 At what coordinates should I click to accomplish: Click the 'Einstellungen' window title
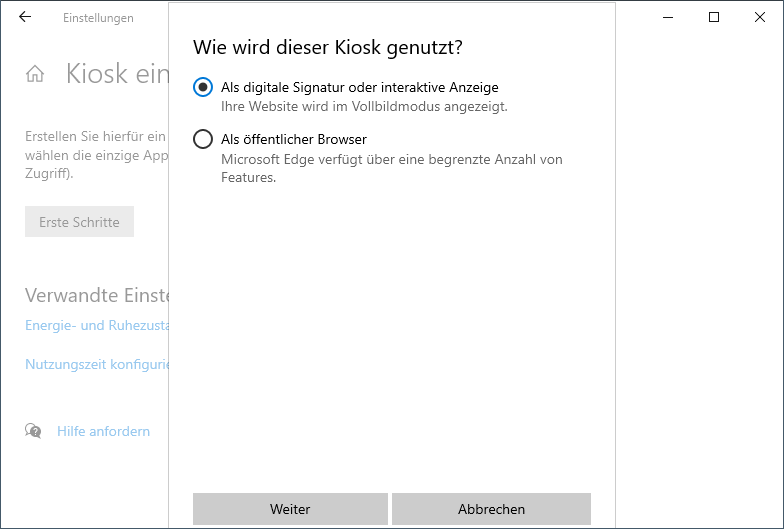click(98, 18)
